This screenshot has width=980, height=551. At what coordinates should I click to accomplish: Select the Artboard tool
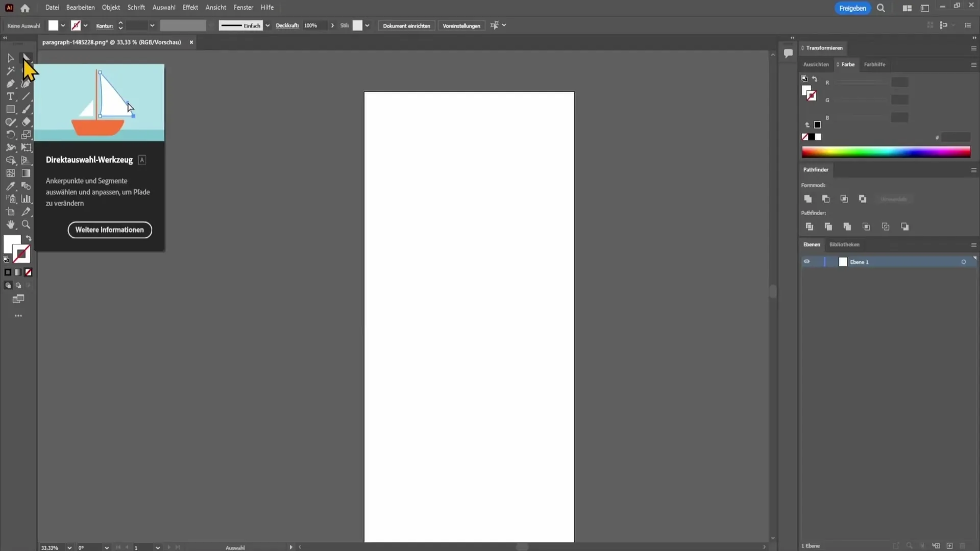pyautogui.click(x=10, y=212)
